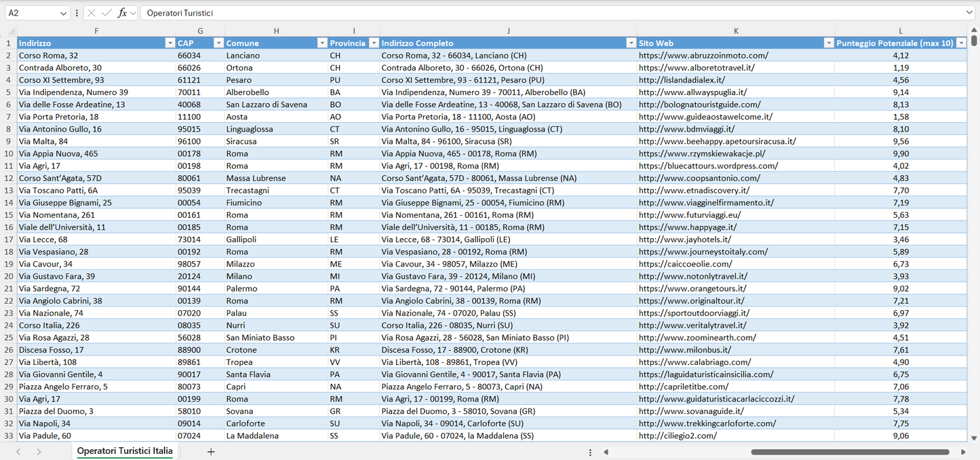This screenshot has width=980, height=460.
Task: Select the Operatori Turistici Italia sheet tab
Action: 124,451
